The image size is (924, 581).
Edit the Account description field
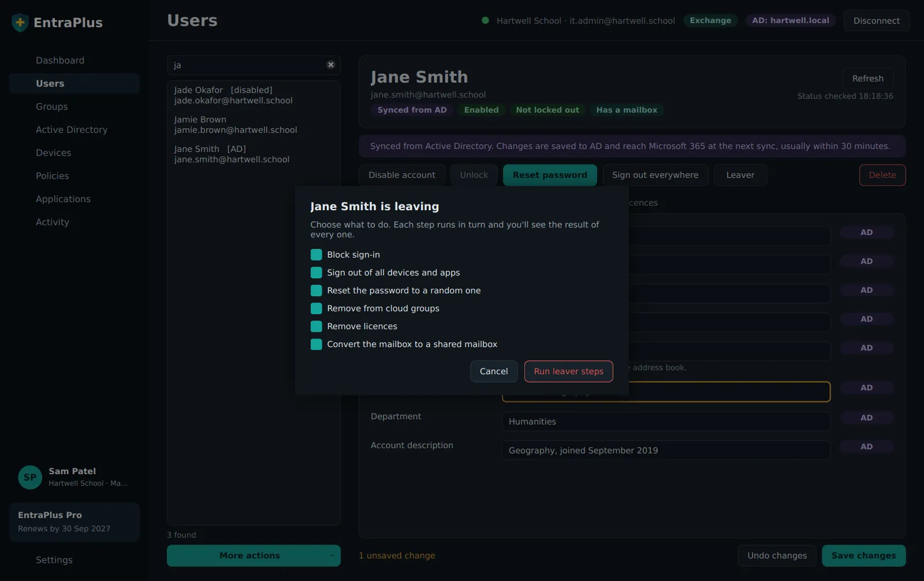(666, 450)
